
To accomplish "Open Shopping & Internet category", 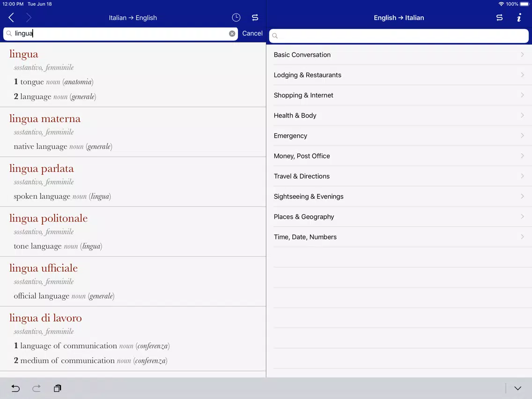I will click(x=399, y=96).
